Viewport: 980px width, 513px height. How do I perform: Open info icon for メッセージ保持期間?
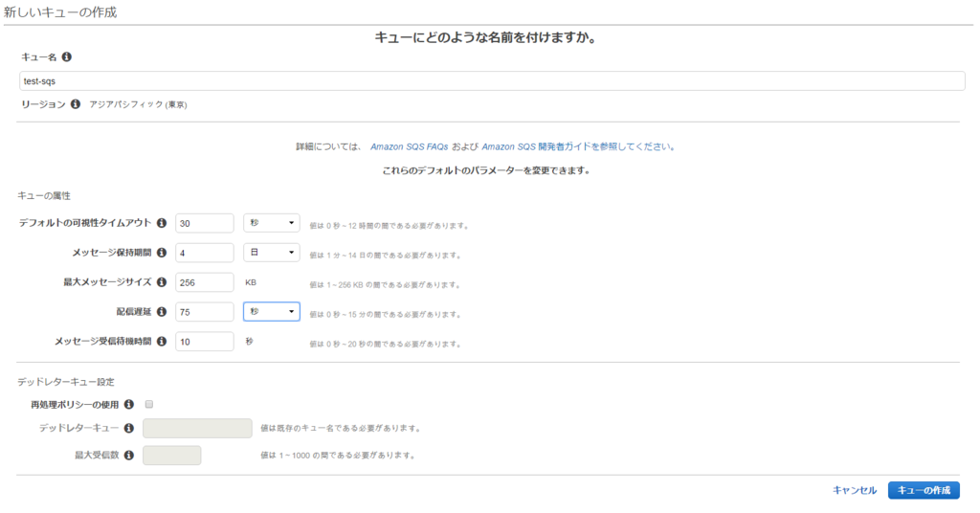[x=162, y=253]
